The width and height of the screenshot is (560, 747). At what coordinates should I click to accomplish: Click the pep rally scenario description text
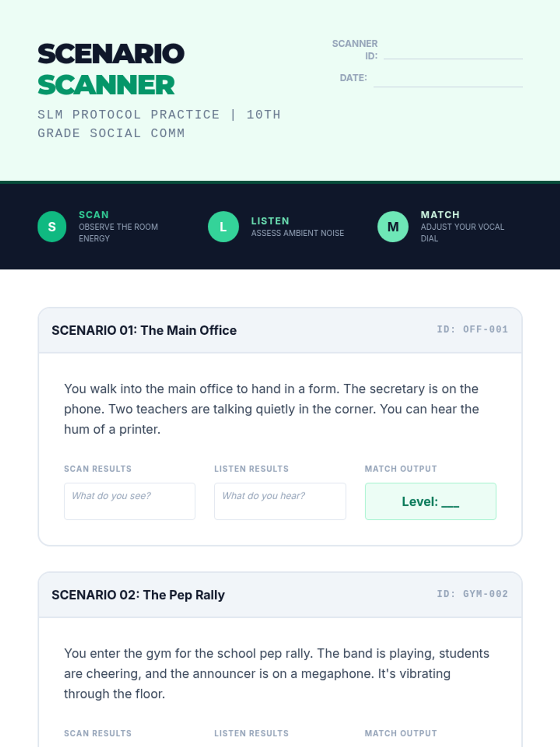point(276,674)
